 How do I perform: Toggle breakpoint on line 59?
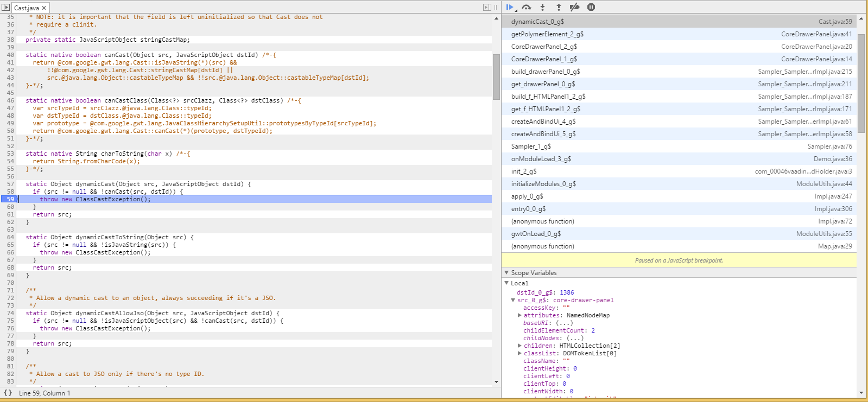10,199
